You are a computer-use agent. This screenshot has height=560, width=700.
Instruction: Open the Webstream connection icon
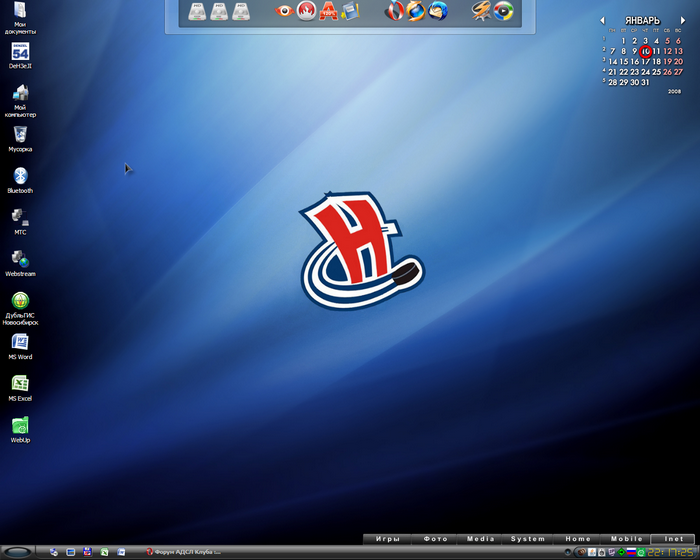[x=20, y=263]
